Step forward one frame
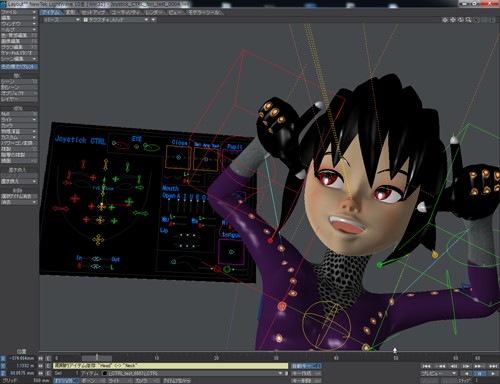 pos(466,366)
